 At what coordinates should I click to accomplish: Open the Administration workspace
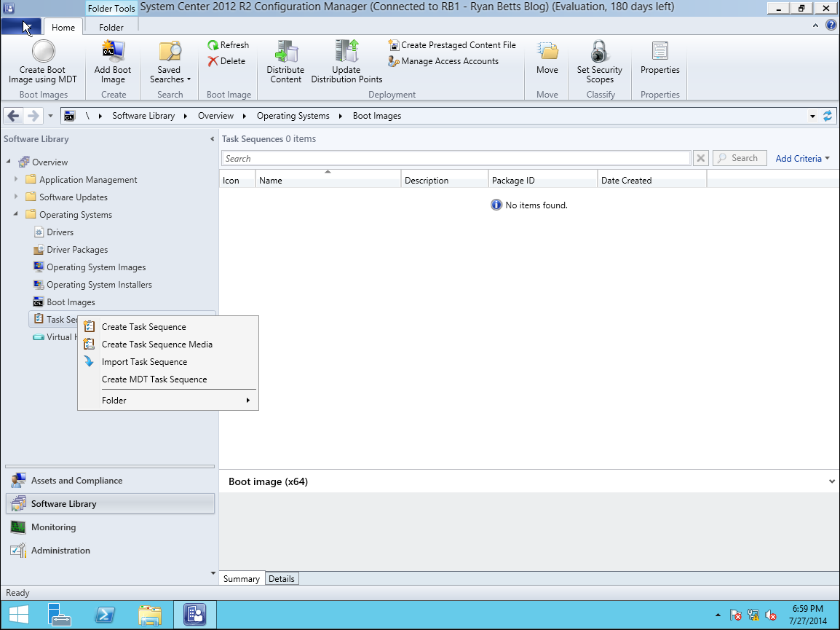tap(110, 550)
